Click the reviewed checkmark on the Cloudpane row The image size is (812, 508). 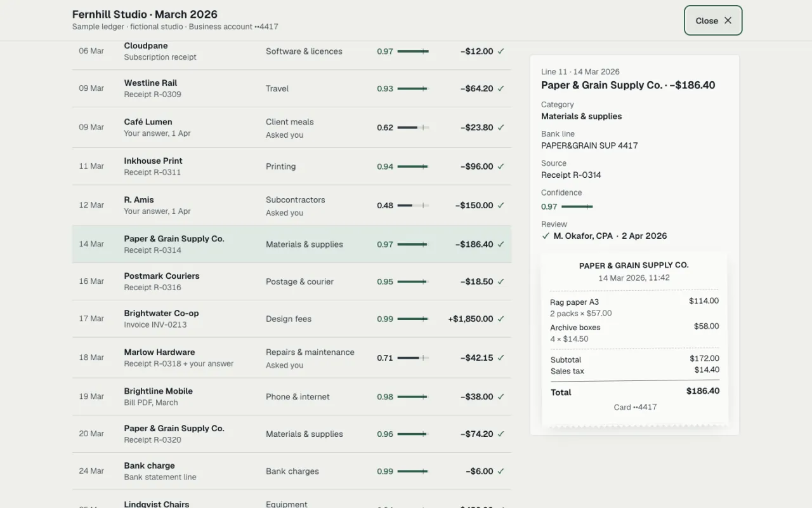point(501,51)
